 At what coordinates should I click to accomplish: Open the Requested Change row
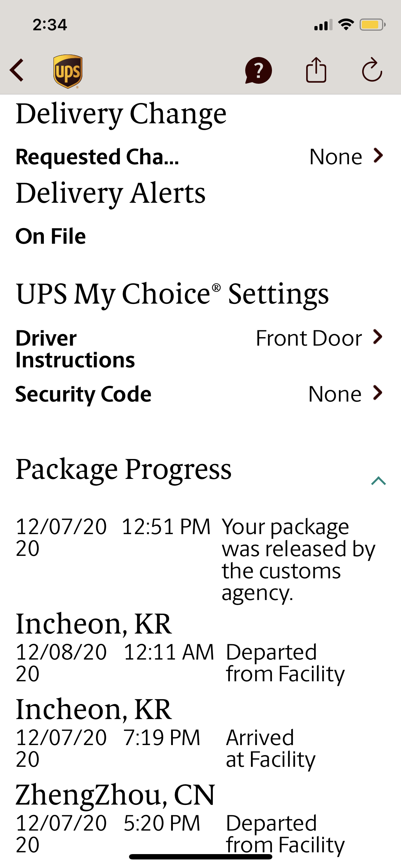(97, 157)
